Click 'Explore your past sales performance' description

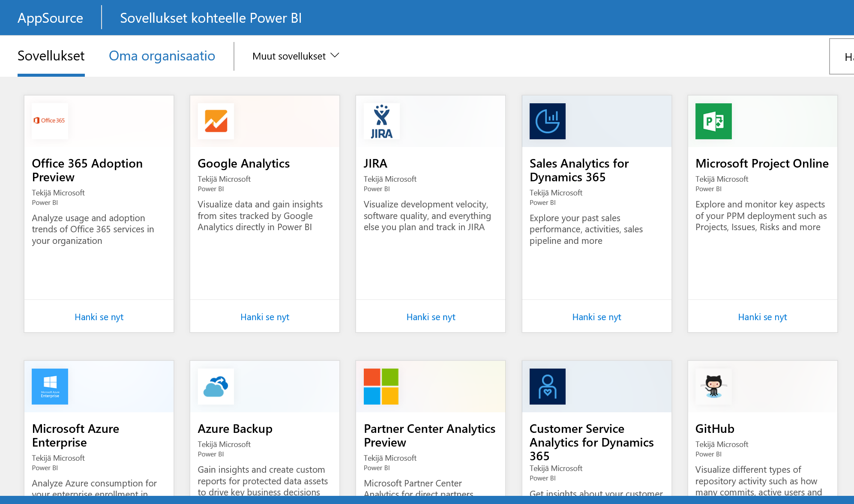pos(586,229)
